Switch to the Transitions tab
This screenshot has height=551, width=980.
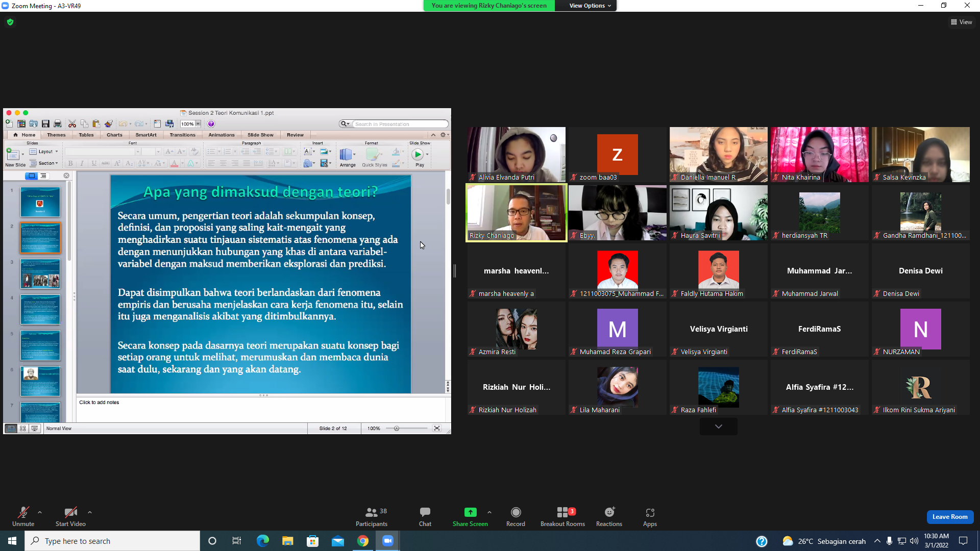tap(182, 135)
